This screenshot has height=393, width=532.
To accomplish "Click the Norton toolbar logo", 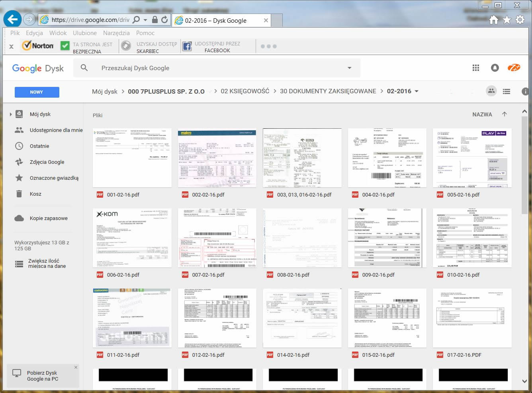I will click(x=38, y=46).
